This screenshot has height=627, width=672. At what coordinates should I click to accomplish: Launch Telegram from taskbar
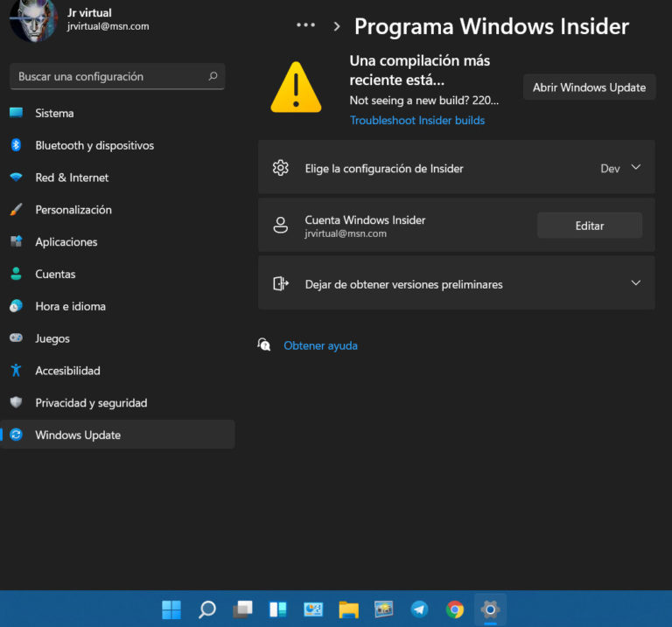click(419, 609)
